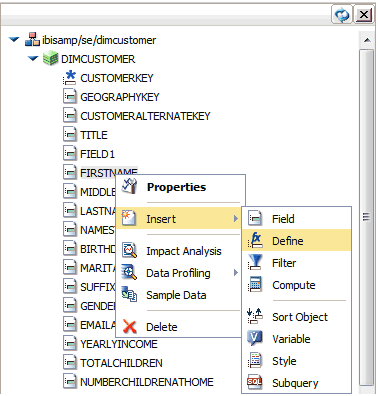
Task: Select the CUSTOMERKEY field
Action: 117,78
